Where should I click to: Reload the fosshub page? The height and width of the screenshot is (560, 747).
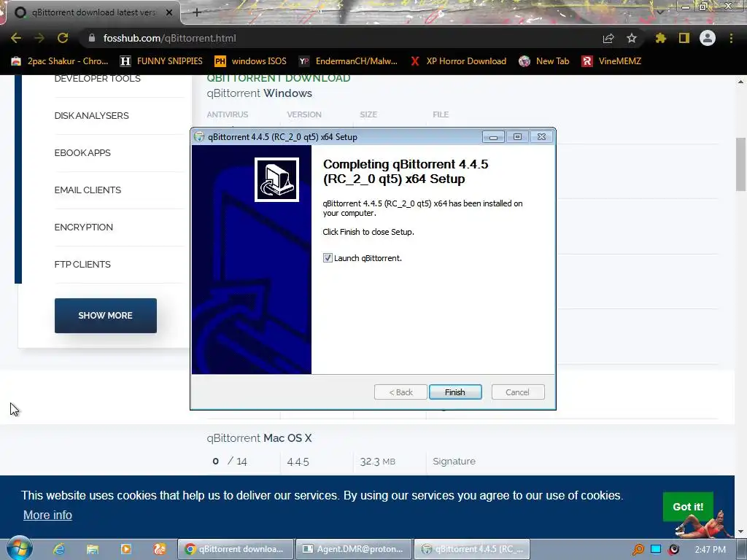coord(63,38)
